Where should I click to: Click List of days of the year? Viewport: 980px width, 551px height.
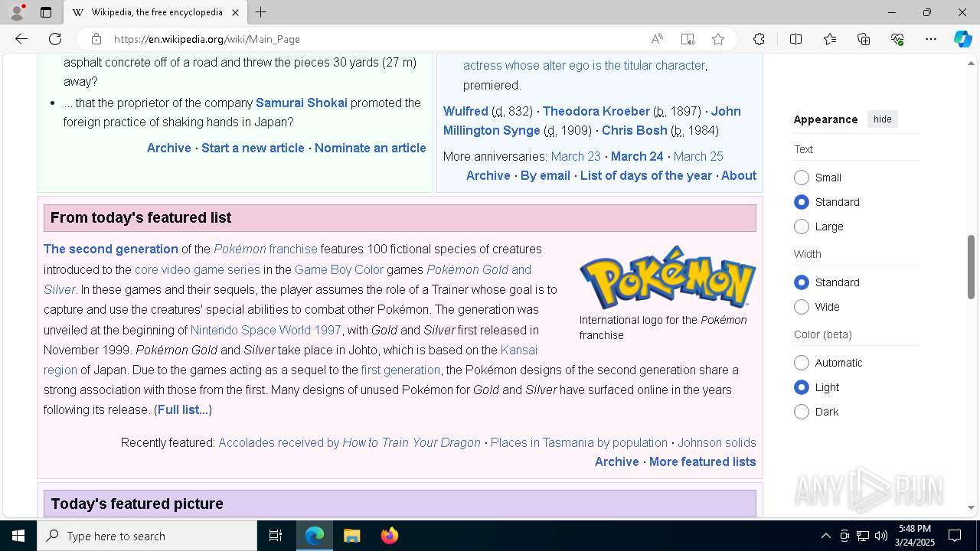(x=646, y=175)
